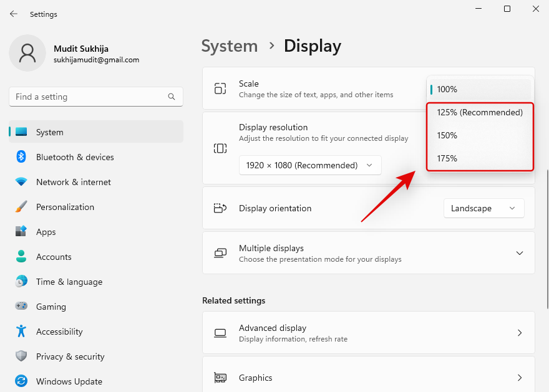
Task: Click the back arrow at top left
Action: coord(13,14)
